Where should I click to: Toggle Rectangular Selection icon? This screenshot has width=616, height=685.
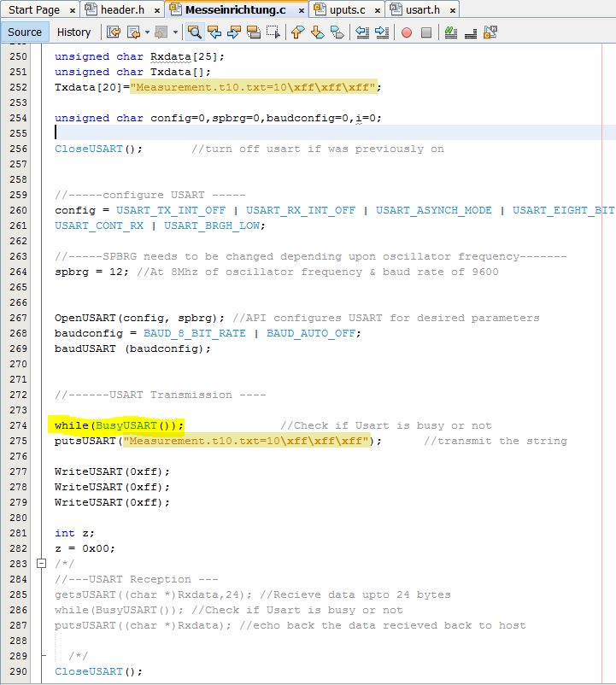273,32
